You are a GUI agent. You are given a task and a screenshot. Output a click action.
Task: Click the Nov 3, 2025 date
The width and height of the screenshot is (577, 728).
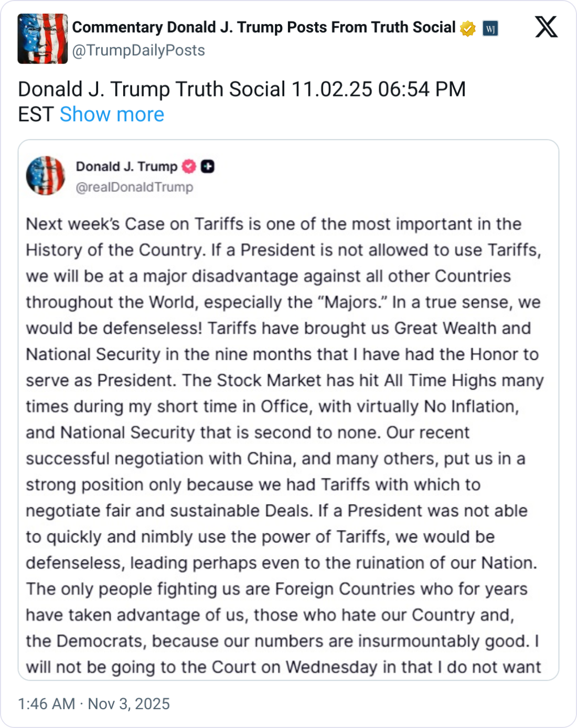(x=129, y=704)
